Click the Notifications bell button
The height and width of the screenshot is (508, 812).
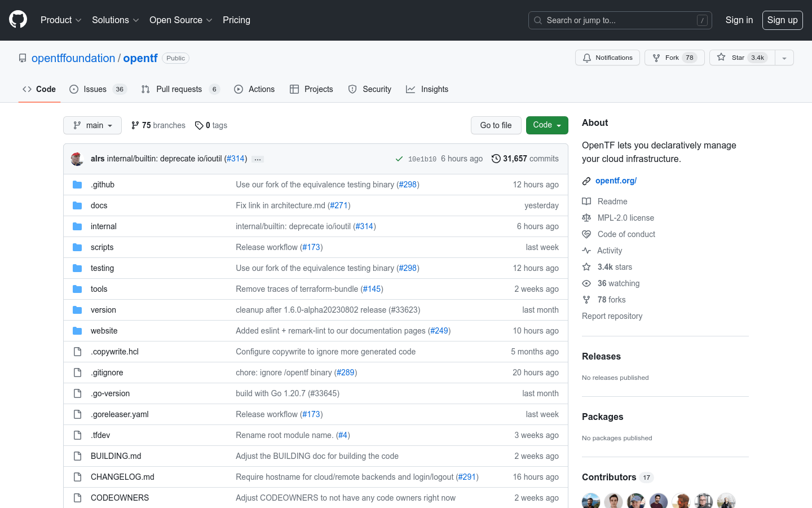[607, 58]
